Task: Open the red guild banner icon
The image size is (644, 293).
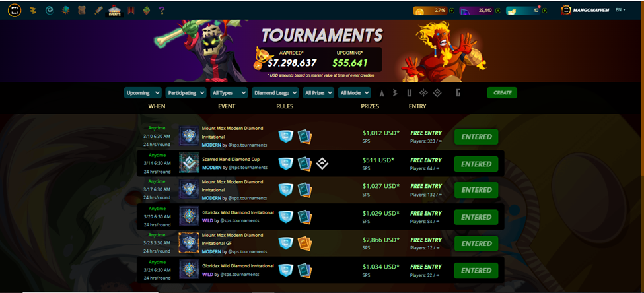Action: pos(131,11)
